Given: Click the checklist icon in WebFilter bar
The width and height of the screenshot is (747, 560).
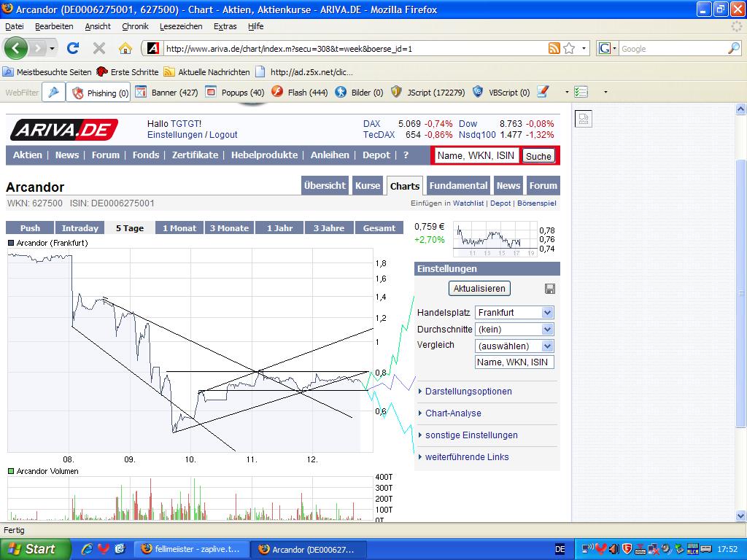Looking at the screenshot, I should pos(581,92).
